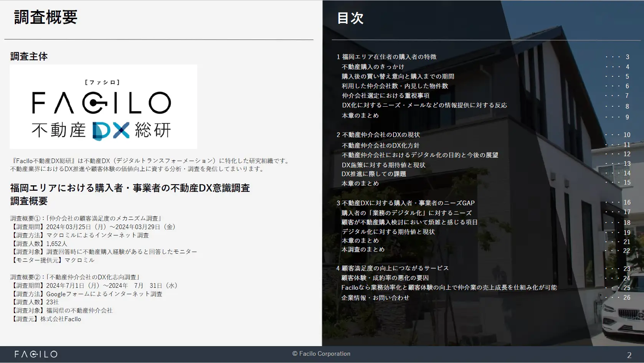Image resolution: width=644 pixels, height=363 pixels.
Task: Click the © Facilo Corporation footer text
Action: coord(321,354)
